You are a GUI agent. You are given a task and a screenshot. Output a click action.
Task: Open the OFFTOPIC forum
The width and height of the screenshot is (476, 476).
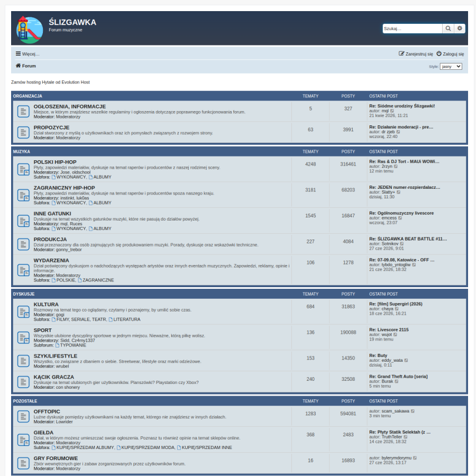[x=47, y=411]
